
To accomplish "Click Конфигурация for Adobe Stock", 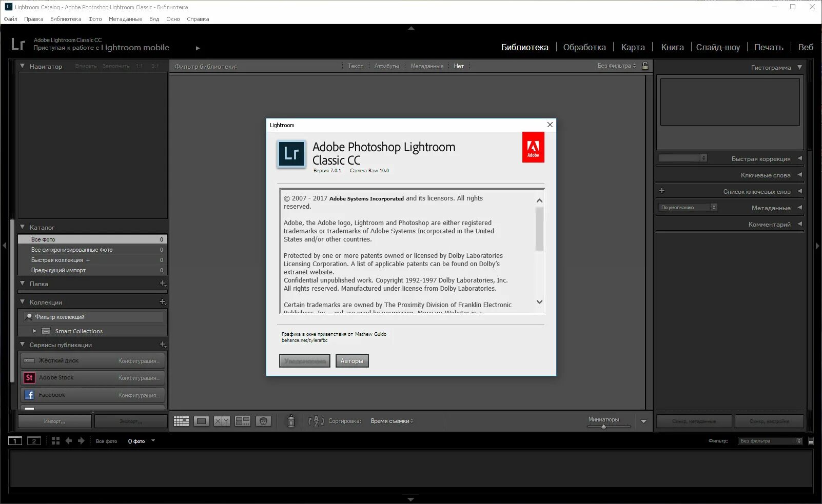I will coord(139,378).
